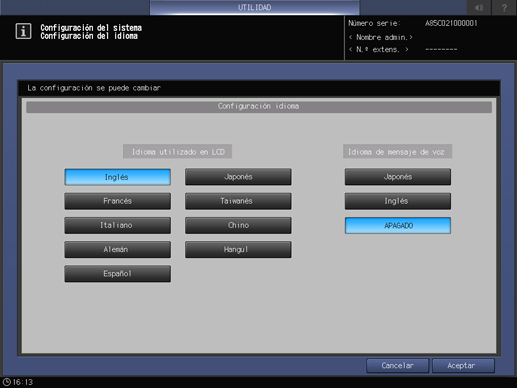
Task: Click the Configuración idioma header bar
Action: click(259, 106)
